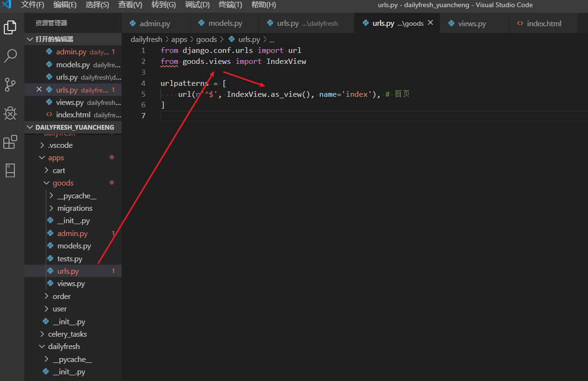
Task: Open the Explorer view in activity bar
Action: [x=10, y=27]
